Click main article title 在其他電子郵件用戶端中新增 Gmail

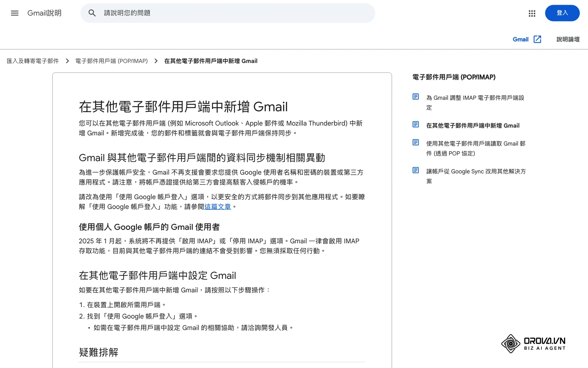click(x=183, y=107)
